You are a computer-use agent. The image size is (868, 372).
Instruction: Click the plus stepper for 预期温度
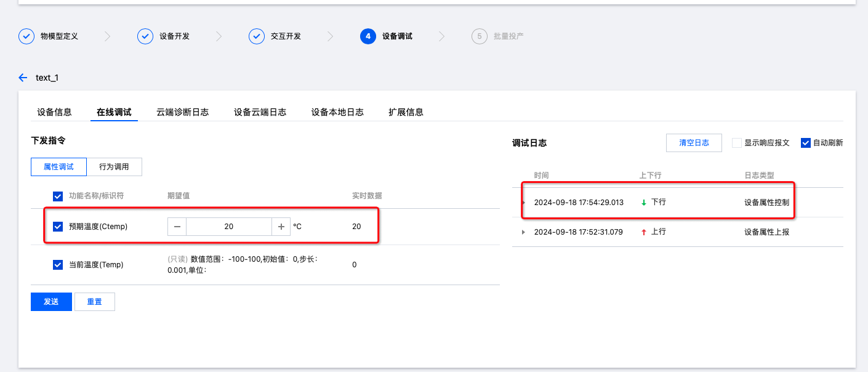tap(281, 227)
